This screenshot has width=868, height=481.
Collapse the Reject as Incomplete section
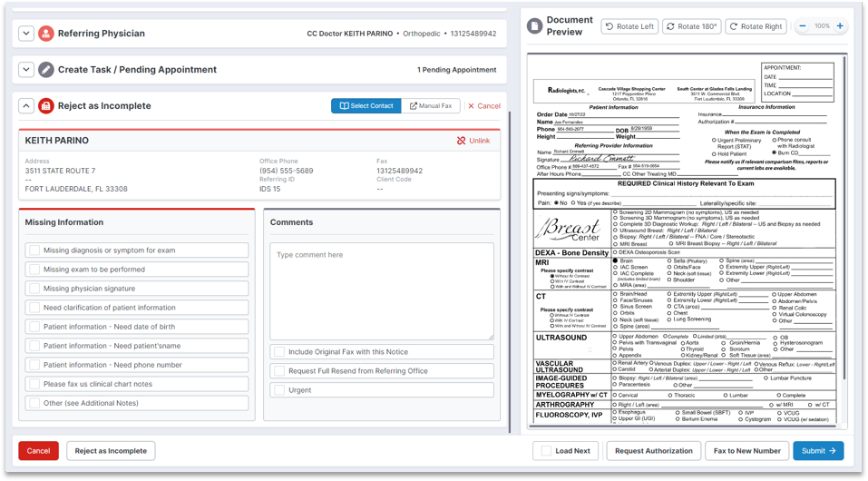tap(26, 106)
